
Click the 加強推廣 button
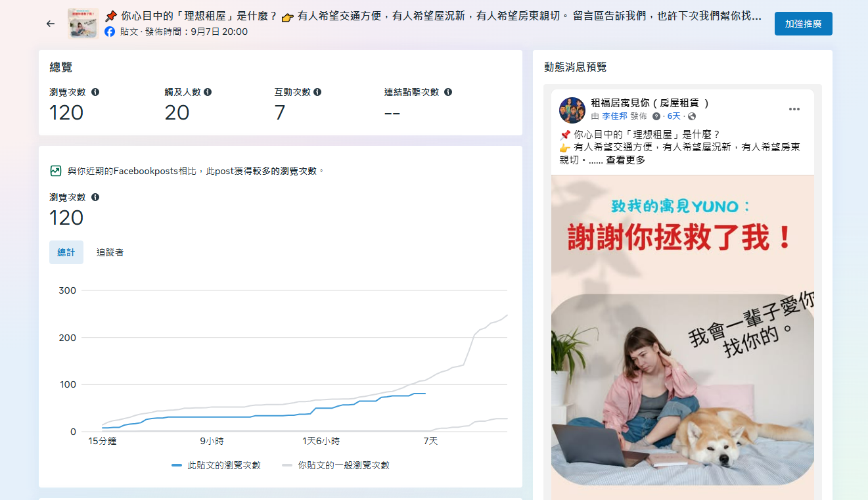point(803,24)
